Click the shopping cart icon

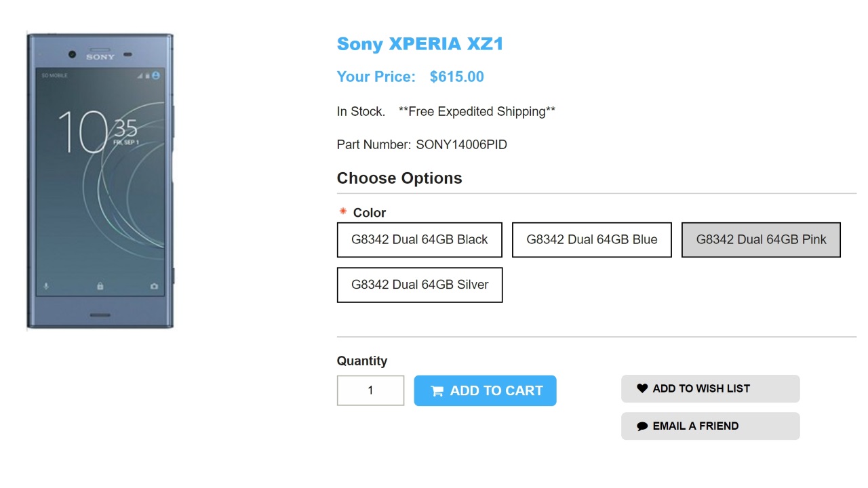tap(437, 391)
